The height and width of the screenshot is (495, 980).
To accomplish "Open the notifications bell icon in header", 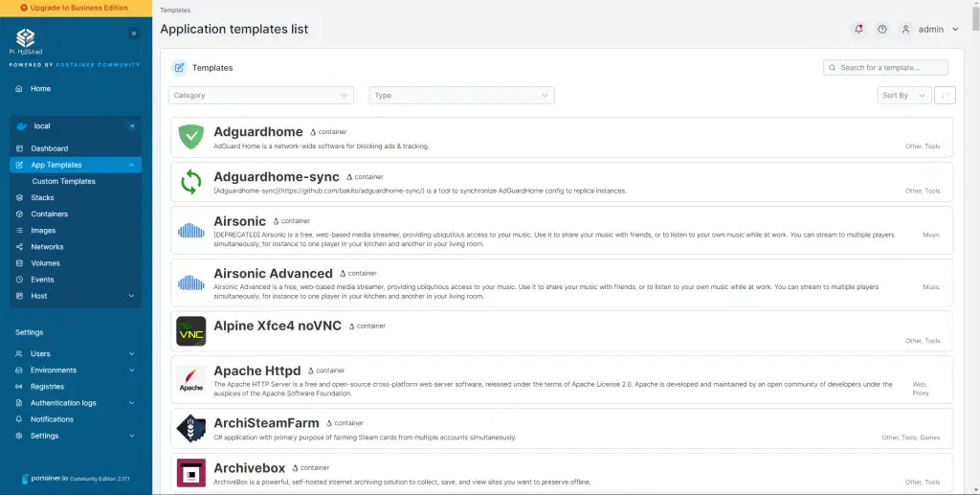I will coord(858,29).
